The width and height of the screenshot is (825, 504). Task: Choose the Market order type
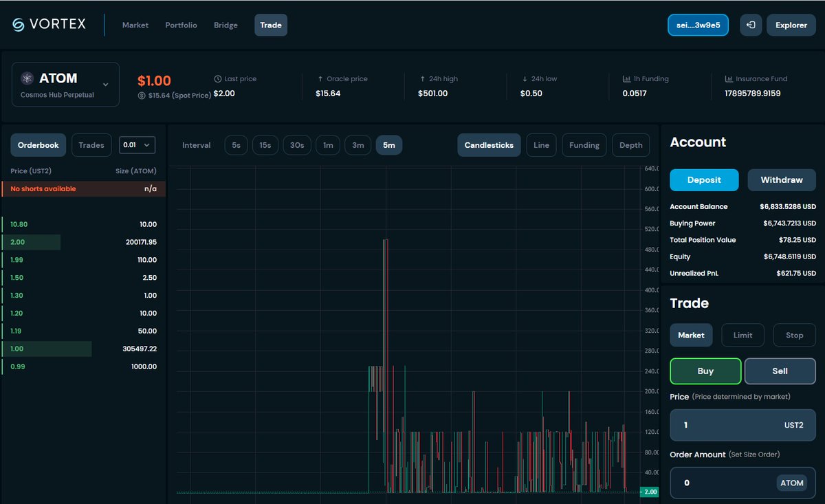tap(691, 335)
